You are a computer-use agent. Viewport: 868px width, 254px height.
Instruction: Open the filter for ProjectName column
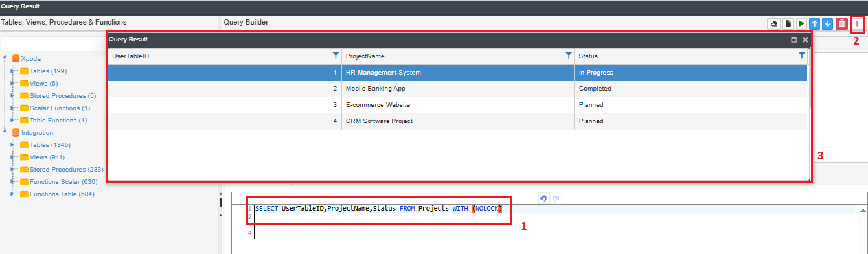point(568,56)
